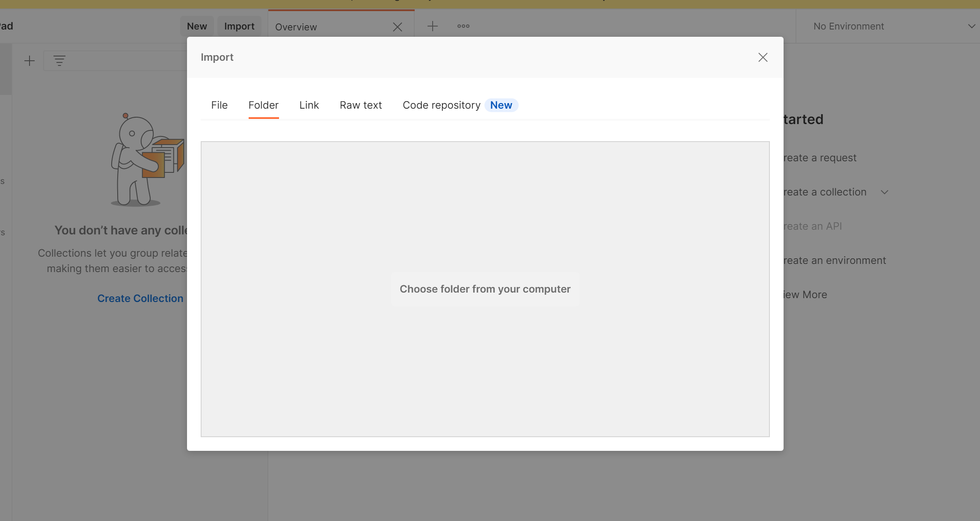Close the Import dialog
Viewport: 980px width, 521px height.
(763, 57)
